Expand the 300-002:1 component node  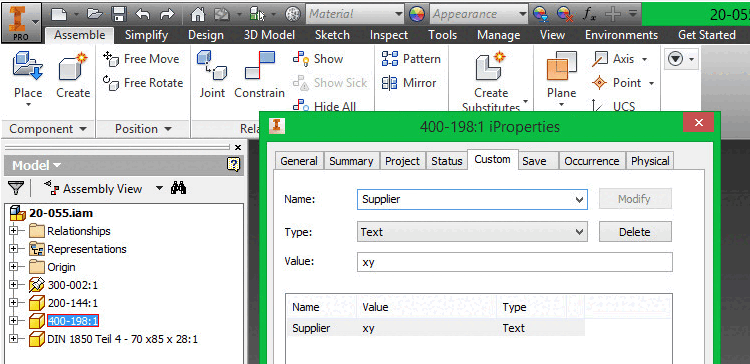[x=13, y=285]
